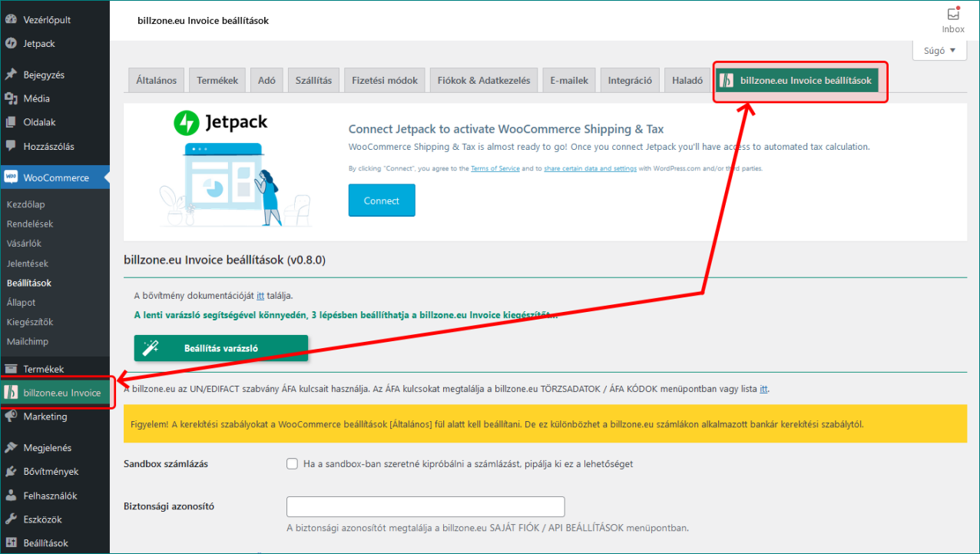Viewport: 980px width, 554px height.
Task: Select the Adó tab
Action: (267, 81)
